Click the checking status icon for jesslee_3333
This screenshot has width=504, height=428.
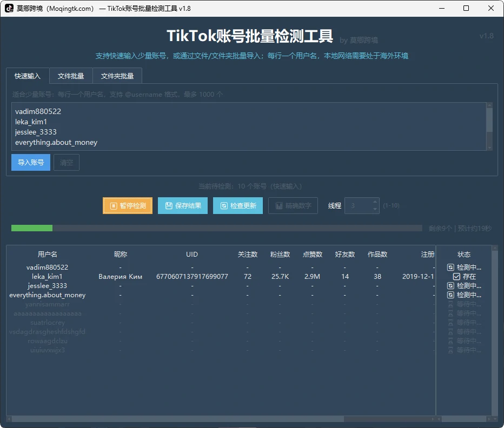[450, 286]
